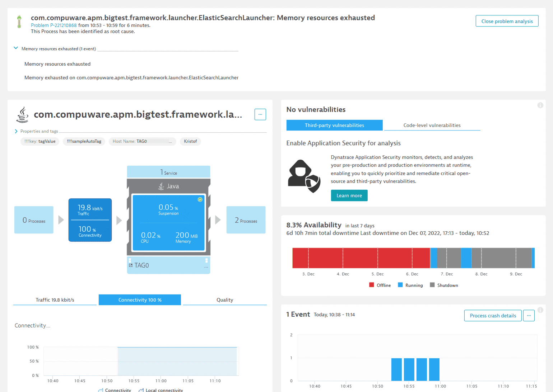Click the 19.8 kbit/s Traffic tile
553x392 pixels.
90,209
